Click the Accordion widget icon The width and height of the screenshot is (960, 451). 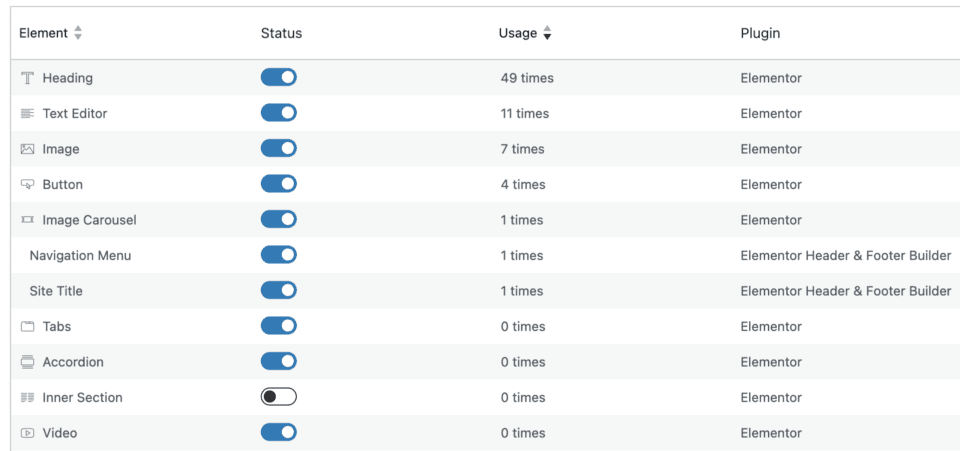(27, 362)
